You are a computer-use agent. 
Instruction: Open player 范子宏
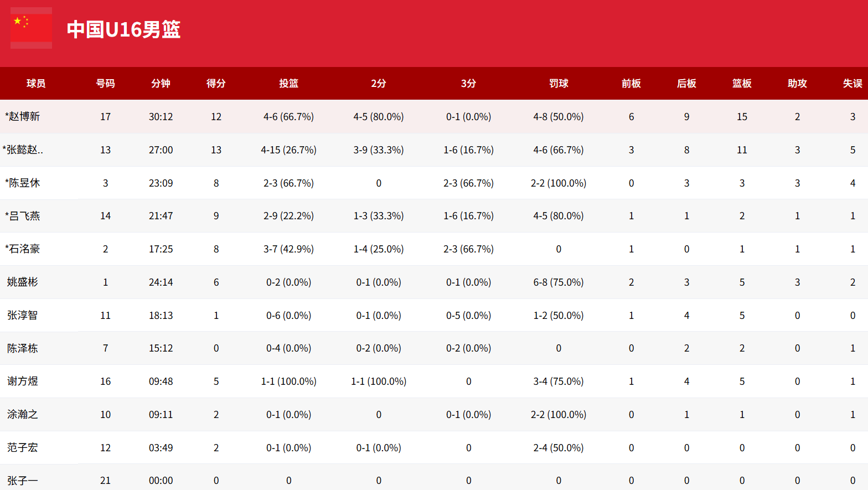pos(23,447)
